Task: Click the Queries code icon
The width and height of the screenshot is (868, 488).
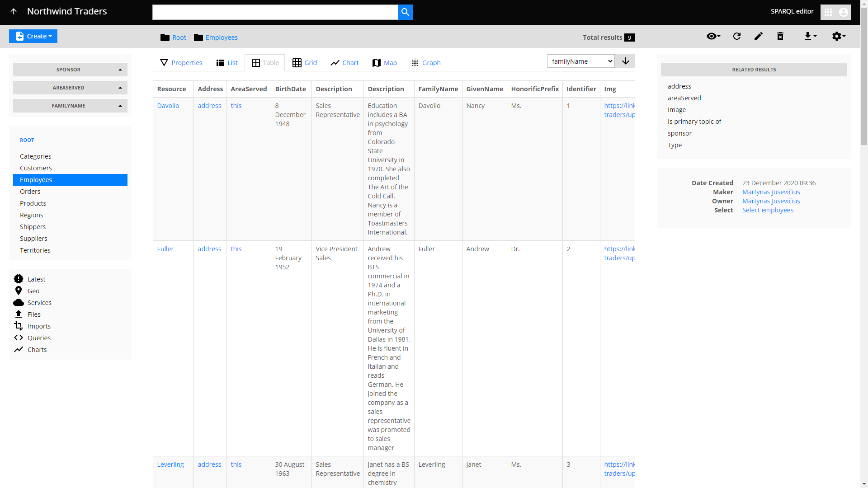Action: click(19, 338)
